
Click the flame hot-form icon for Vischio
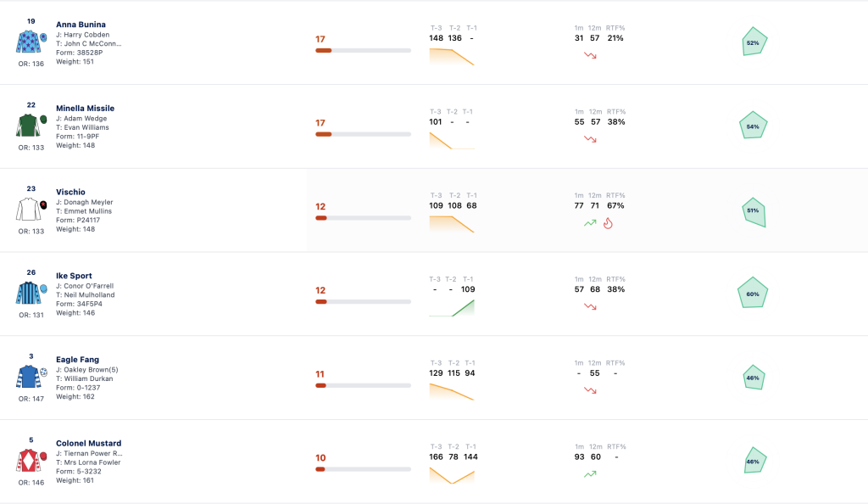pyautogui.click(x=608, y=223)
